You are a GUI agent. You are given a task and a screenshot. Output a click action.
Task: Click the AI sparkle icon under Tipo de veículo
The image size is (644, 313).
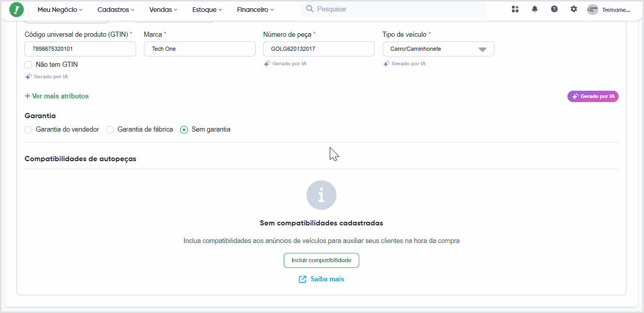click(386, 64)
